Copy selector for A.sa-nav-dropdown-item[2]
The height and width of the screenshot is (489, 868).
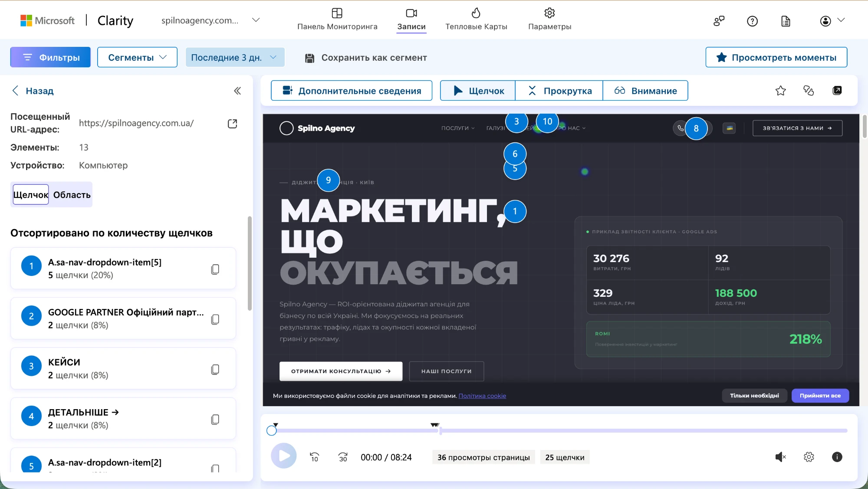pos(215,468)
